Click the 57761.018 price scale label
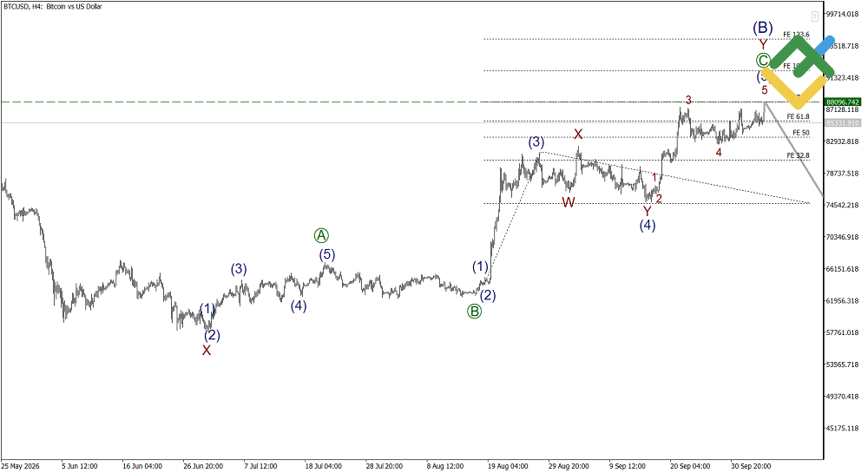 coord(843,333)
